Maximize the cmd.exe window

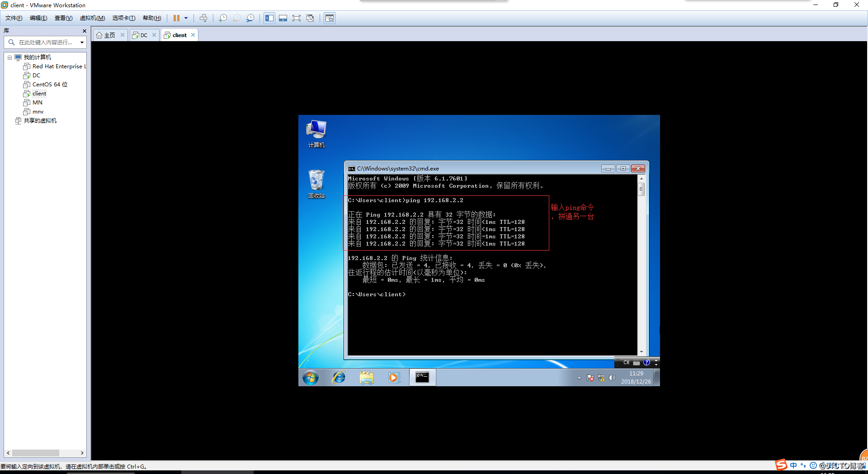(x=623, y=169)
